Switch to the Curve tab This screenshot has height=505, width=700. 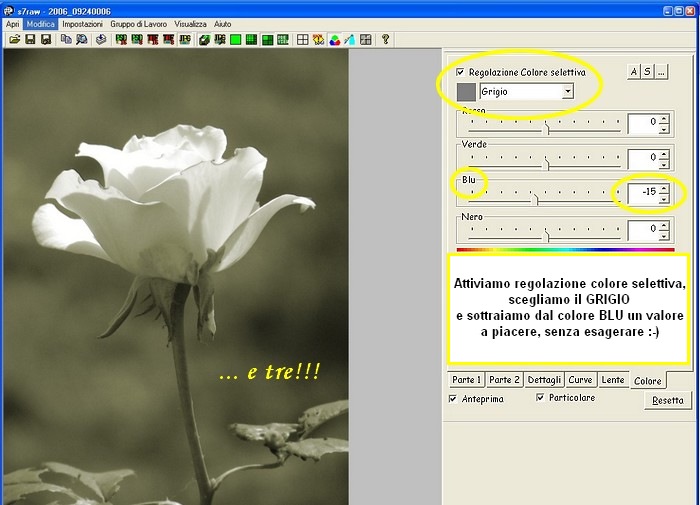580,380
